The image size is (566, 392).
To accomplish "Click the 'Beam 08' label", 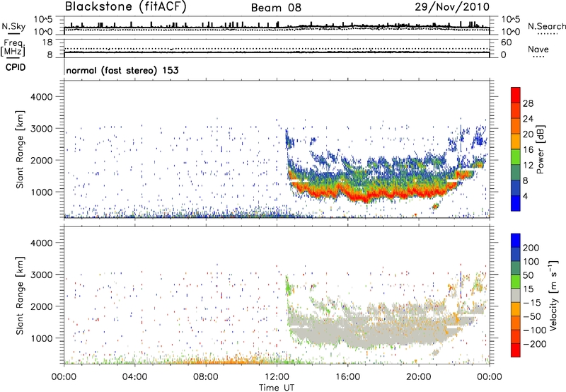I will tap(276, 8).
